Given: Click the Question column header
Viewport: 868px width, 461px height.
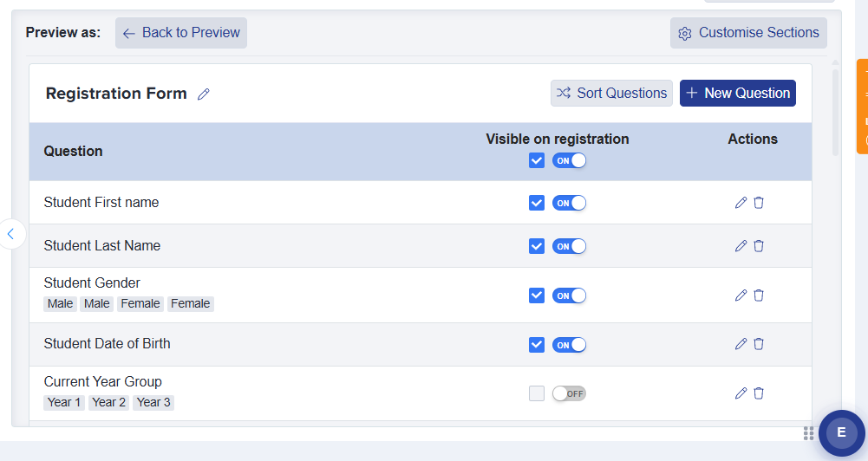Looking at the screenshot, I should [x=73, y=151].
